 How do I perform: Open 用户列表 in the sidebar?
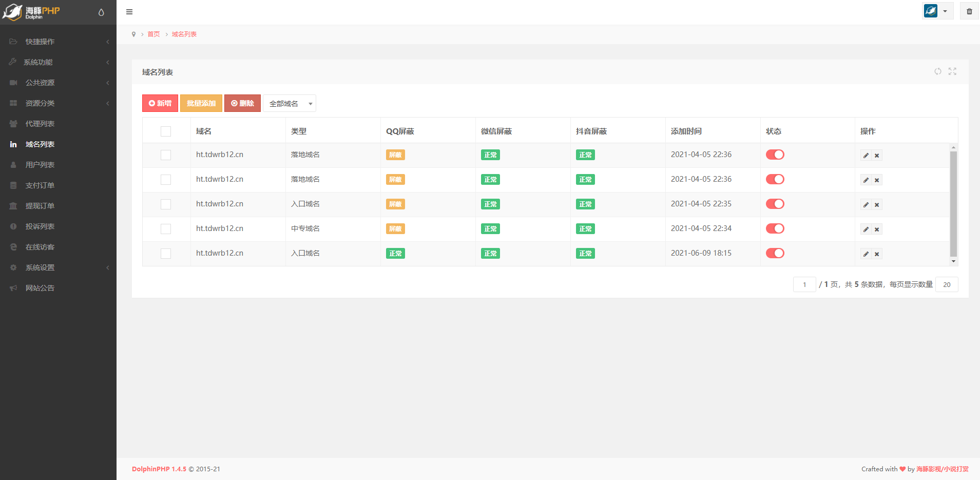point(40,165)
